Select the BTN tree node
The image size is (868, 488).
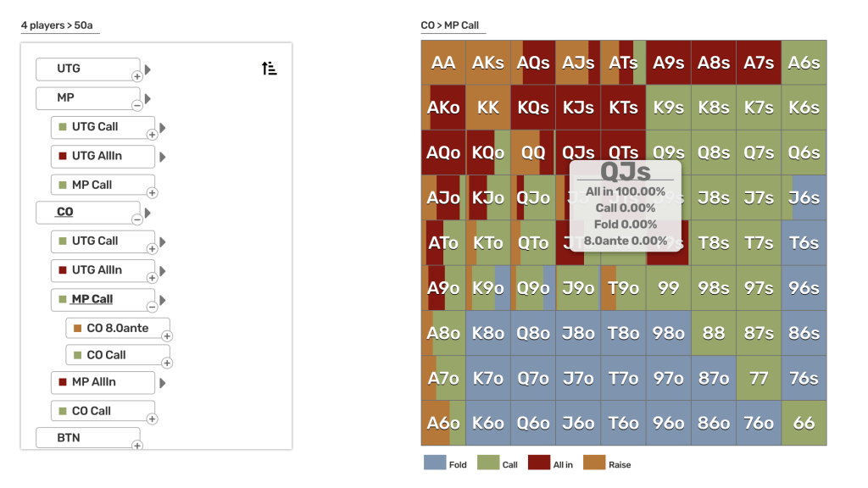coord(86,438)
